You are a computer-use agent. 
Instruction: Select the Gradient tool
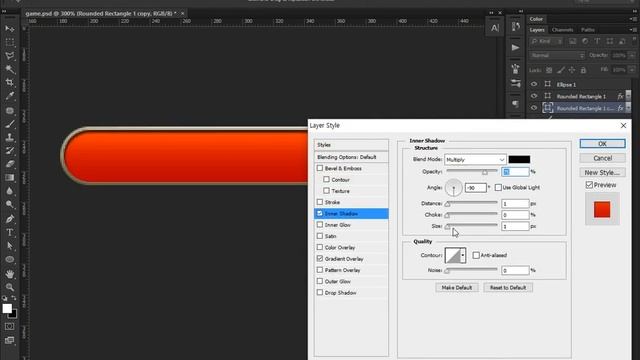pyautogui.click(x=10, y=178)
